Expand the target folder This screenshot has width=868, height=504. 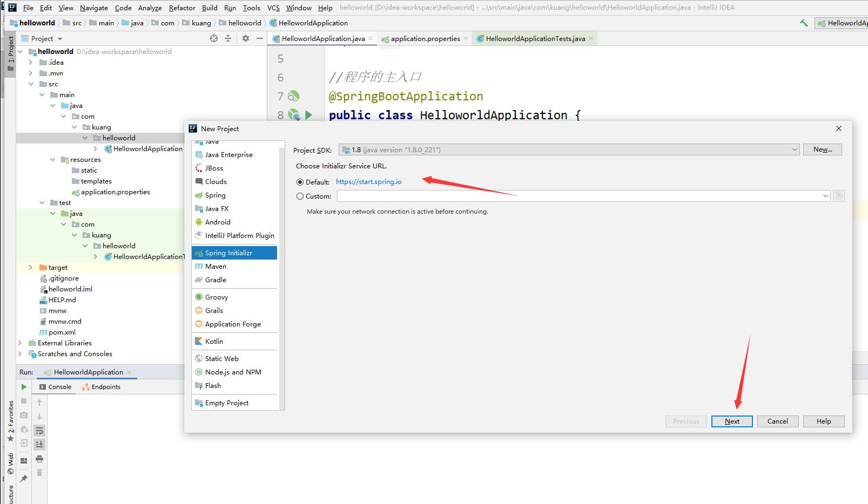(31, 268)
